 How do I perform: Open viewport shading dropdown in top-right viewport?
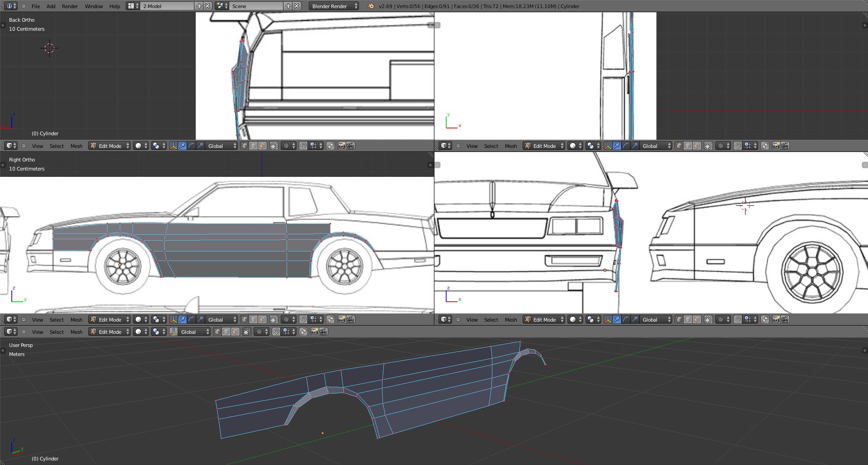576,146
